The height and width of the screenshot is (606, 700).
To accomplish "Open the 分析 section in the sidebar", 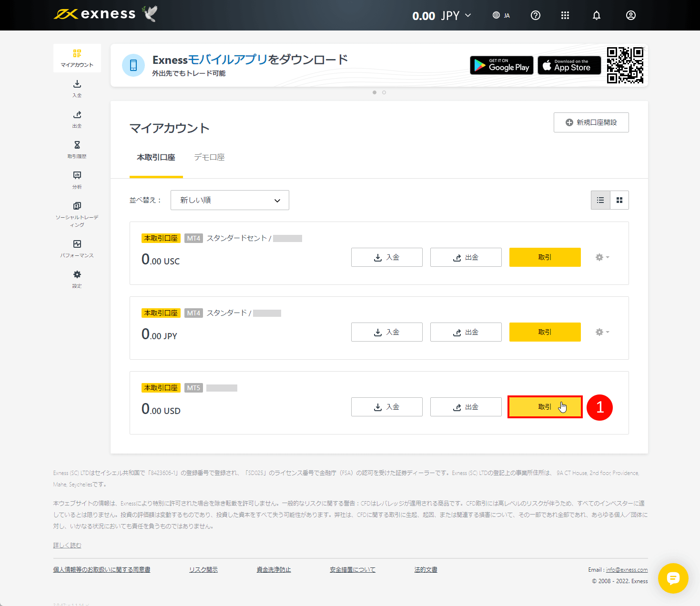I will tap(77, 180).
